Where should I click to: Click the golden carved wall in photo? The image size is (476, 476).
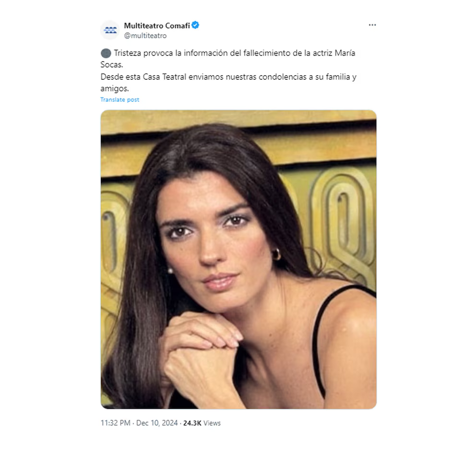pos(340,213)
